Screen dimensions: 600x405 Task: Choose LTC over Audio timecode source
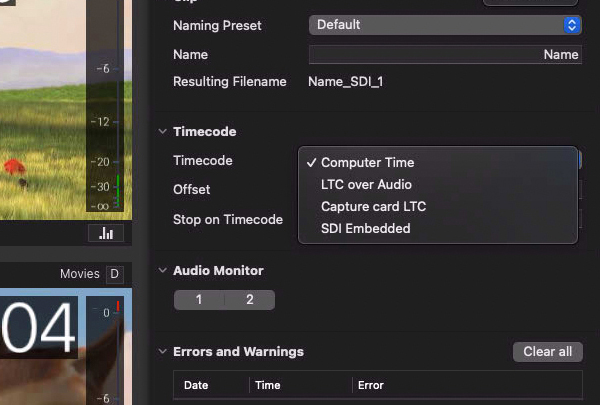[x=366, y=184]
